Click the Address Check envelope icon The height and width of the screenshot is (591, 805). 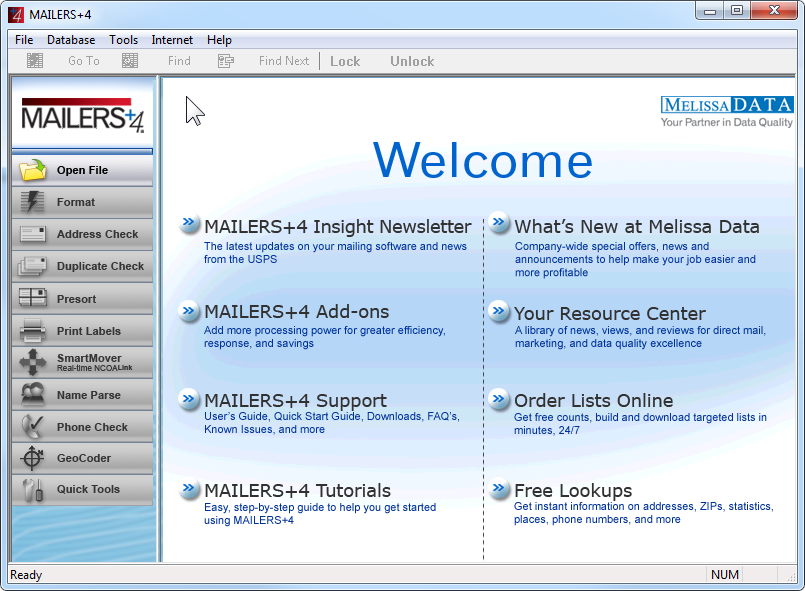click(x=33, y=234)
